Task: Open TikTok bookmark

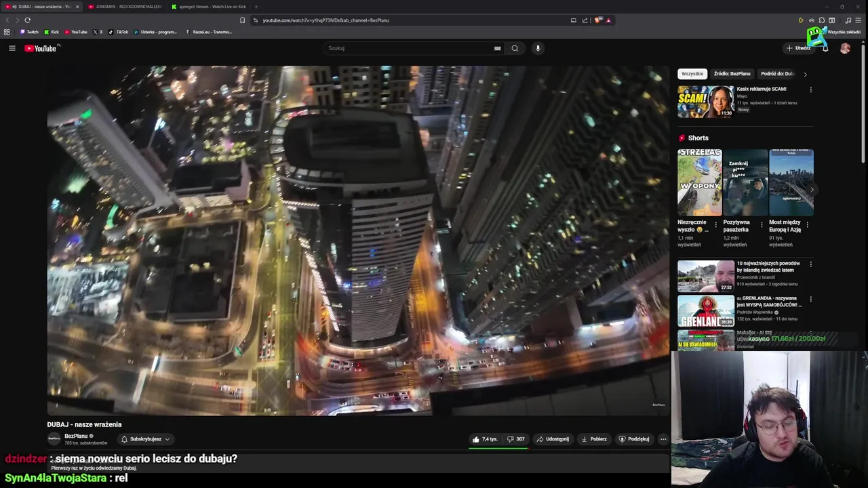Action: [119, 32]
